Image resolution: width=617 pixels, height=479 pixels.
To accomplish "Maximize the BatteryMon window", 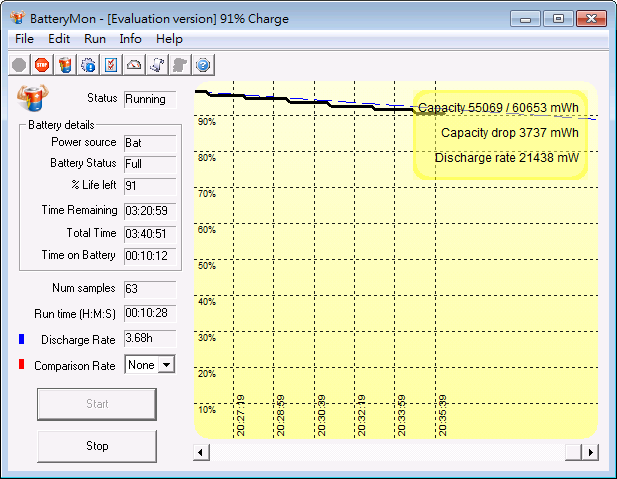I will (x=558, y=18).
